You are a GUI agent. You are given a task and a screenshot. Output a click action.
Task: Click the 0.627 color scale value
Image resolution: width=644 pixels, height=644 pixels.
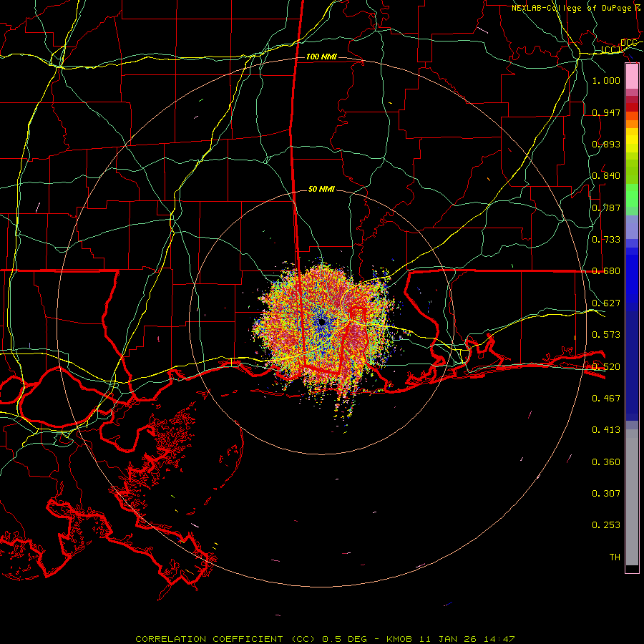pyautogui.click(x=606, y=303)
